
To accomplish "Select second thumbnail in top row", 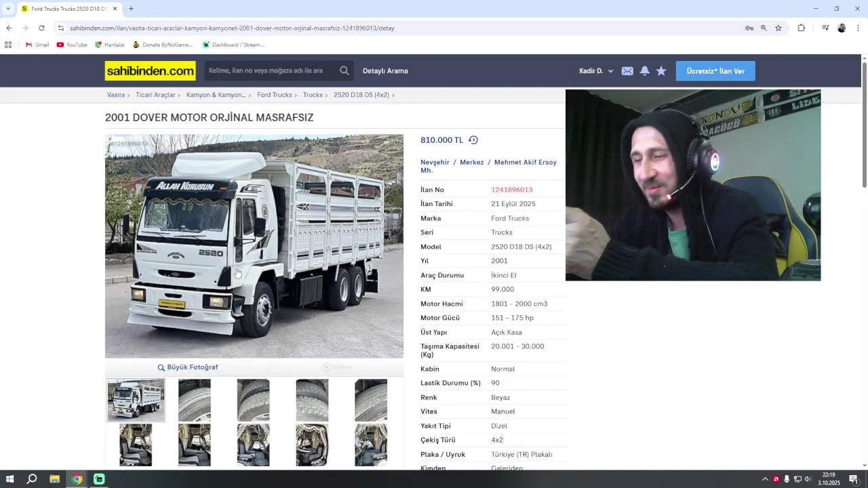I will 195,400.
